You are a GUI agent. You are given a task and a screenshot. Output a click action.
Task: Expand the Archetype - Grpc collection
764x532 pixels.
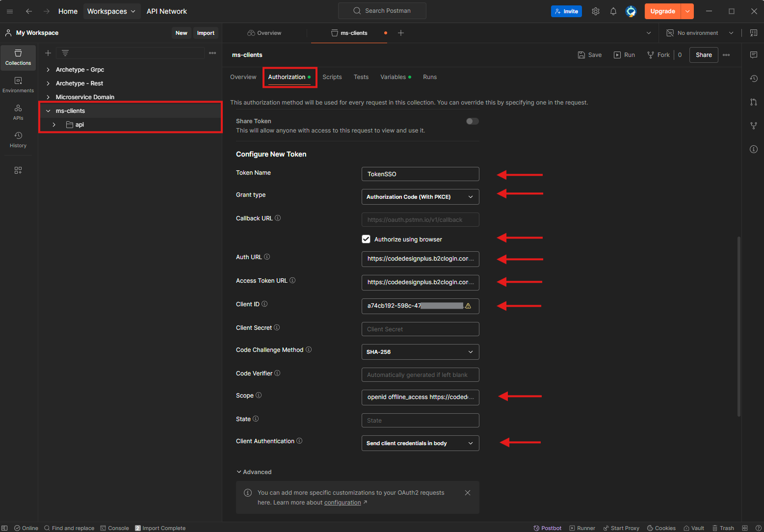click(48, 70)
